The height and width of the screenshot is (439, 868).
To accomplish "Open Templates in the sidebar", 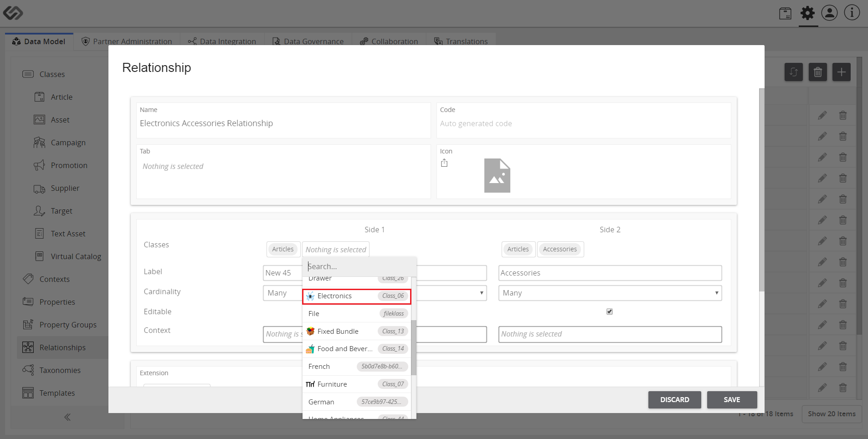I will click(57, 393).
